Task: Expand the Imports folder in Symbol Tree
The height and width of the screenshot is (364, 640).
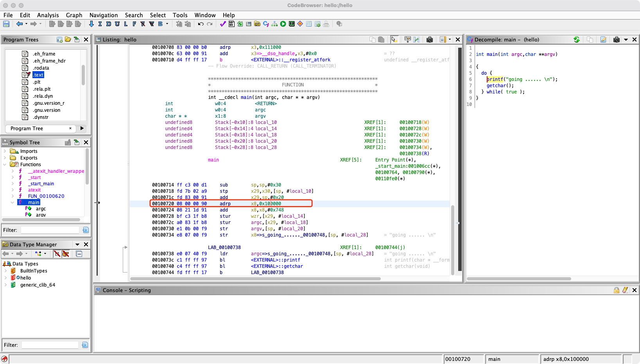Action: tap(5, 151)
